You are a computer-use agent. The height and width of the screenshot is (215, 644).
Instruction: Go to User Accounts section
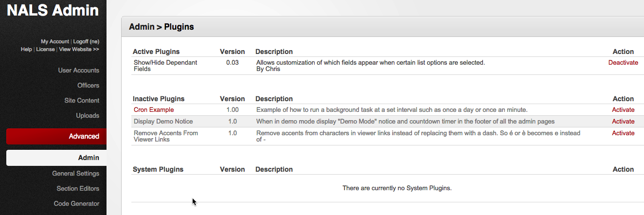pyautogui.click(x=78, y=71)
